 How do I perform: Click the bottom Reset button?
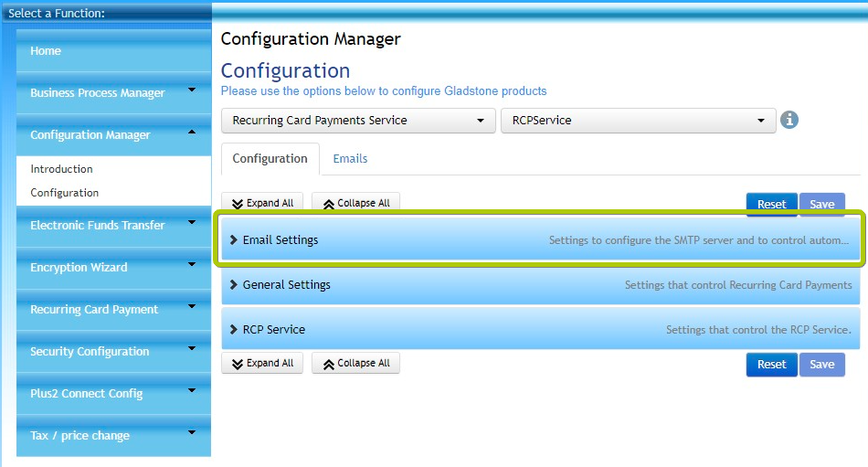(772, 365)
